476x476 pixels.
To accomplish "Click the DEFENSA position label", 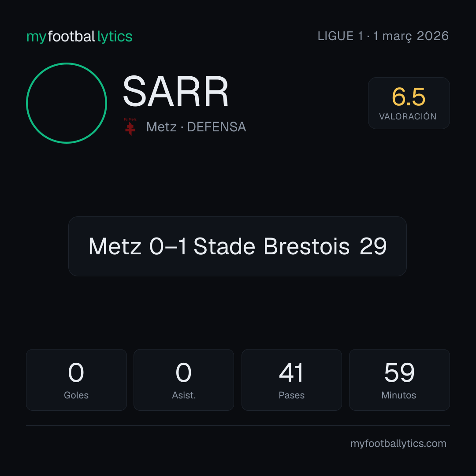I will pos(216,127).
